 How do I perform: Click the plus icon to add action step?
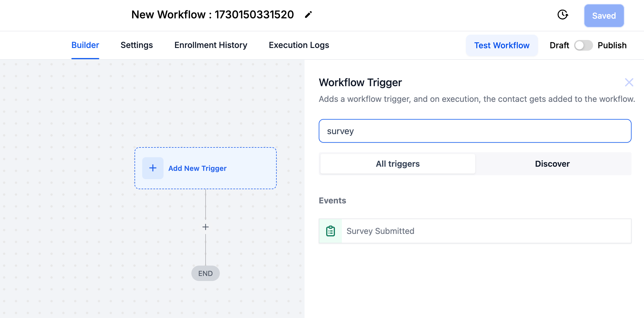[x=205, y=227]
